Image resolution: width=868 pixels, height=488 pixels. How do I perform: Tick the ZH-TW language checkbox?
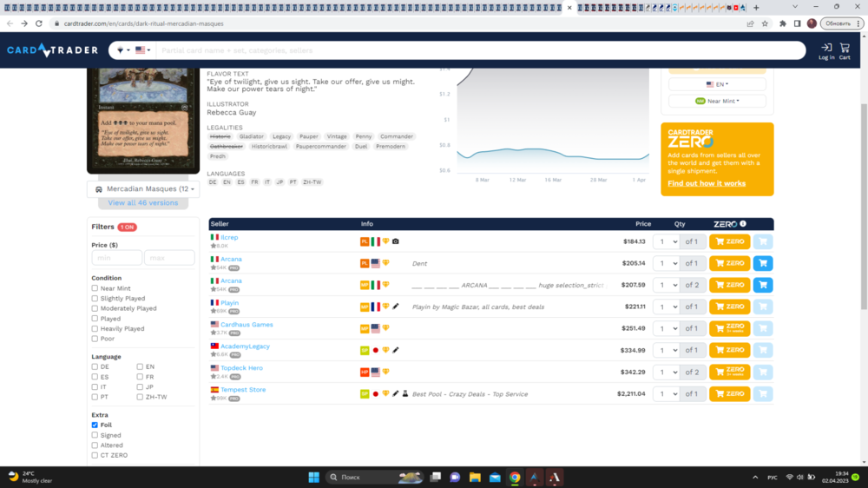click(141, 397)
